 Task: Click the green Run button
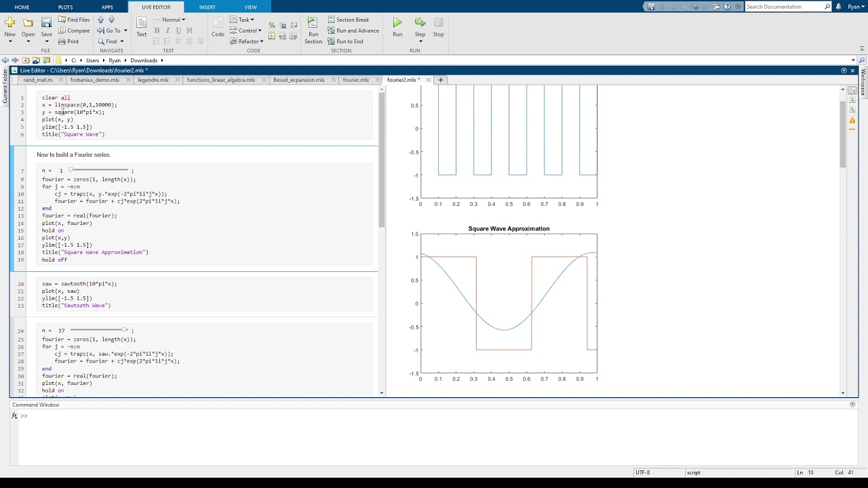click(397, 26)
